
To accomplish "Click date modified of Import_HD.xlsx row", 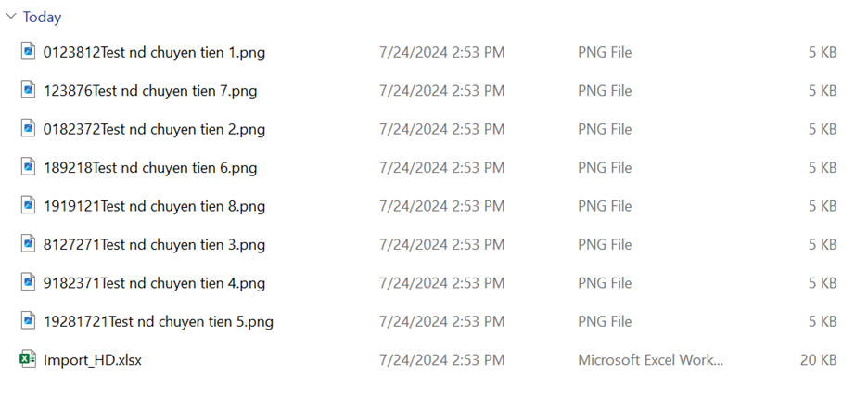I will [441, 360].
